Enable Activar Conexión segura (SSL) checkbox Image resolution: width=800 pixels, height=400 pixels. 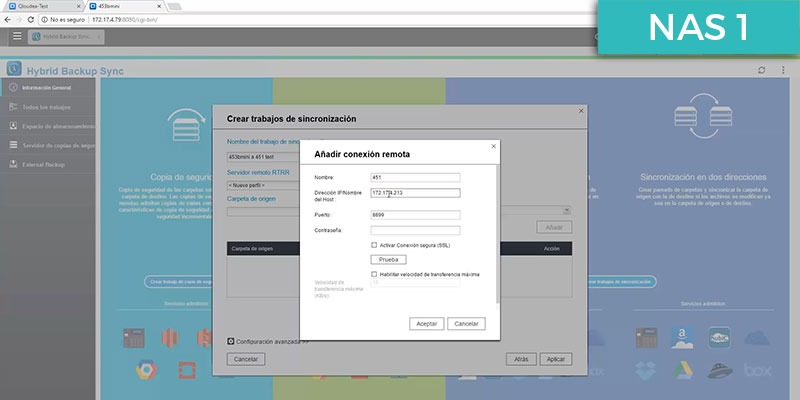tap(374, 245)
